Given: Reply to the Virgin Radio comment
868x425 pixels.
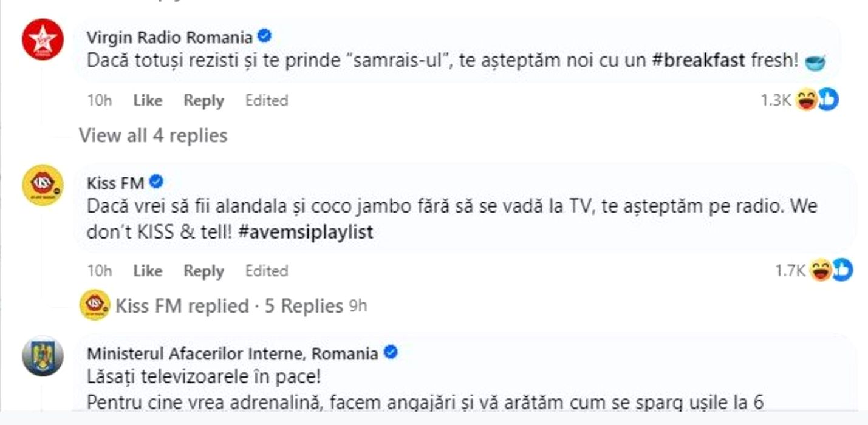Looking at the screenshot, I should point(203,100).
